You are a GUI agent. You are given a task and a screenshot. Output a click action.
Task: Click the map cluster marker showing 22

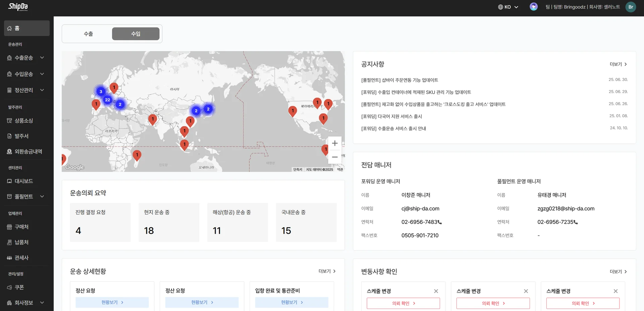(107, 100)
